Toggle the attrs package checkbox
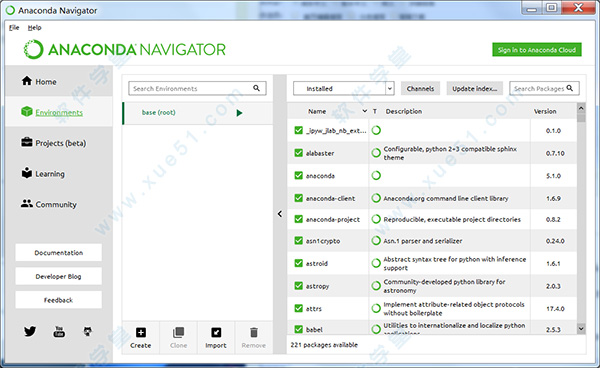Viewport: 600px width, 368px height. click(x=298, y=308)
